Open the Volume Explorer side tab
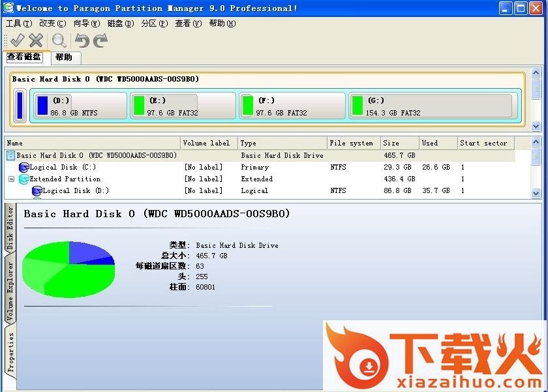This screenshot has height=392, width=548. (x=10, y=292)
